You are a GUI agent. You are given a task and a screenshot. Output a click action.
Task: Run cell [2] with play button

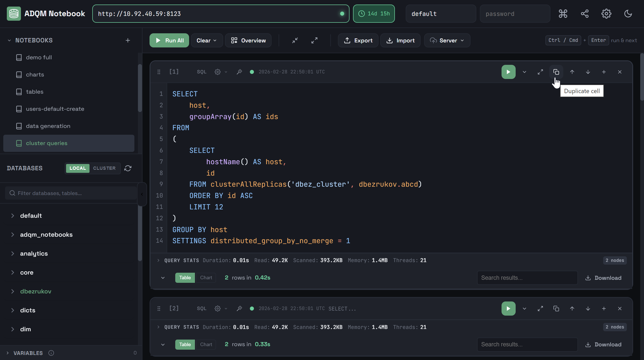coord(508,309)
